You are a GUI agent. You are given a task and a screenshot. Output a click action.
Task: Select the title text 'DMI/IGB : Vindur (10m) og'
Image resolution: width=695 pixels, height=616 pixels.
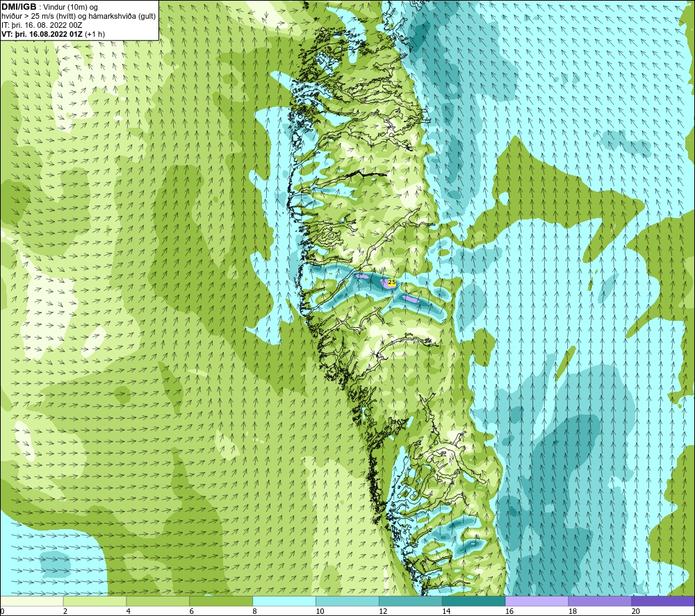click(x=50, y=7)
